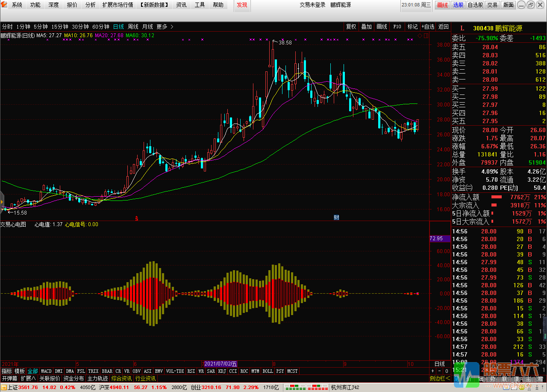Open the 综合资讯 tab

click(x=122, y=379)
